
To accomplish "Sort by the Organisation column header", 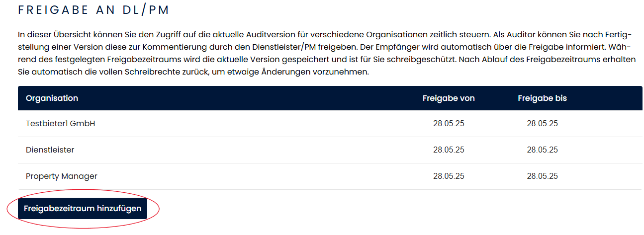I will coord(52,98).
